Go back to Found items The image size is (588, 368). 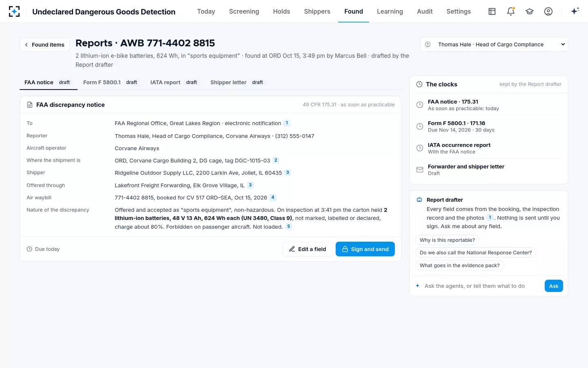(x=45, y=45)
